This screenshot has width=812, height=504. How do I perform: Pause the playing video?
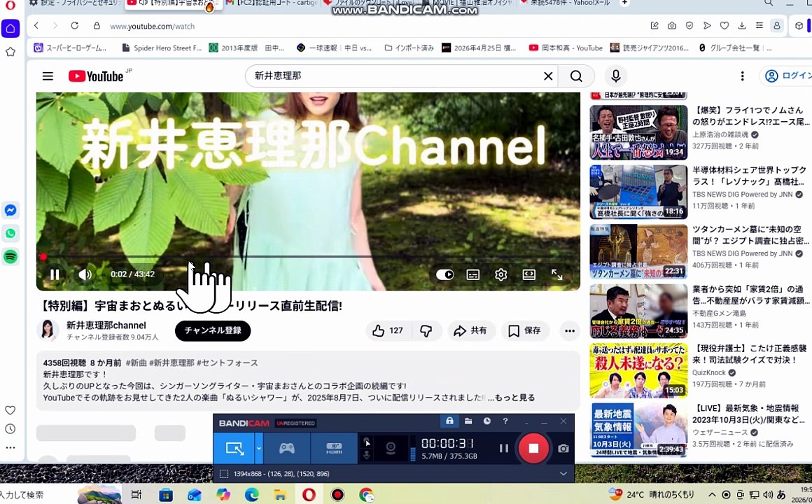click(x=55, y=274)
